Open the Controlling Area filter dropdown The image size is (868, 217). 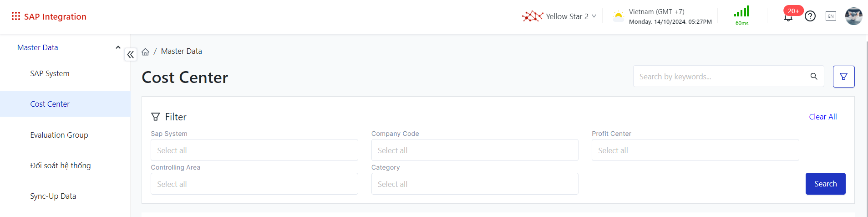(x=254, y=184)
